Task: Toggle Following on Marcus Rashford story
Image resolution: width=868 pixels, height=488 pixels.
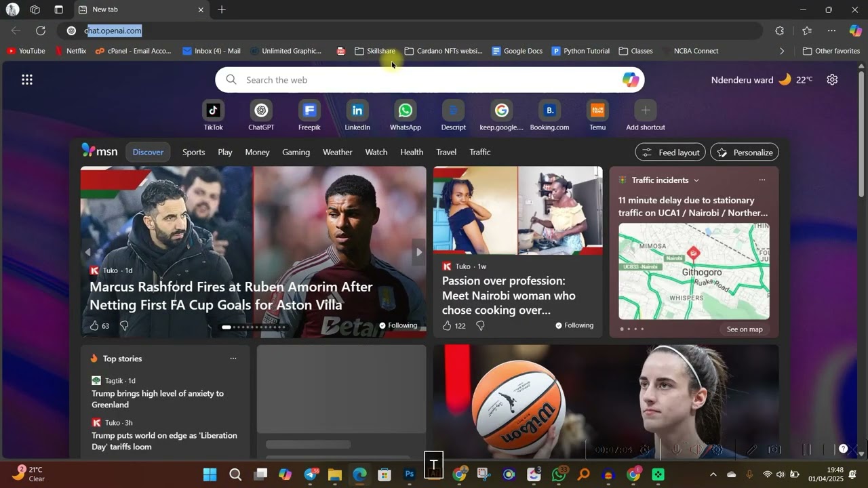Action: (398, 325)
